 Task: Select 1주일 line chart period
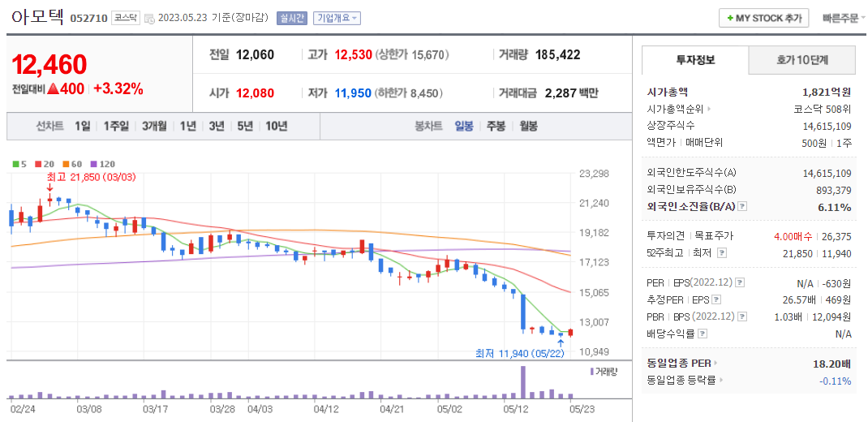click(116, 127)
